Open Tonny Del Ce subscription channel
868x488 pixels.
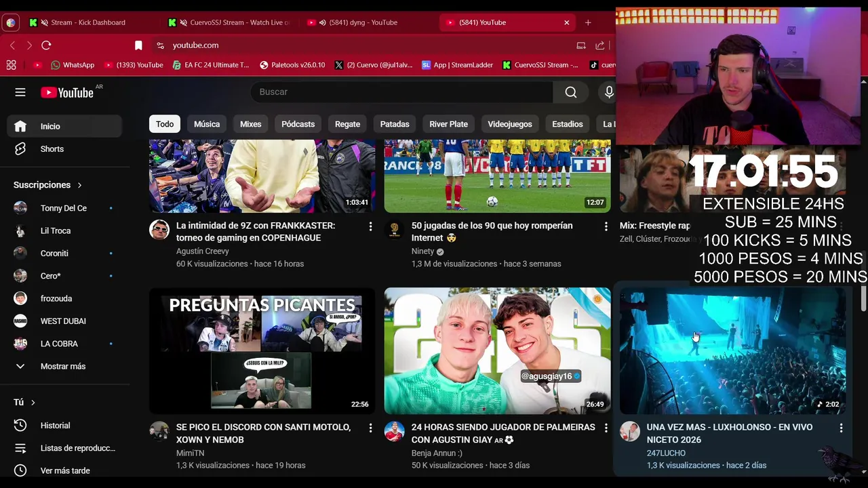pos(64,208)
